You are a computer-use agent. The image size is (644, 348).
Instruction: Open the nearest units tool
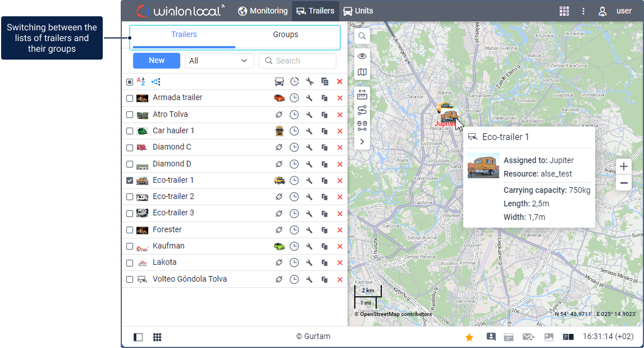click(x=362, y=126)
